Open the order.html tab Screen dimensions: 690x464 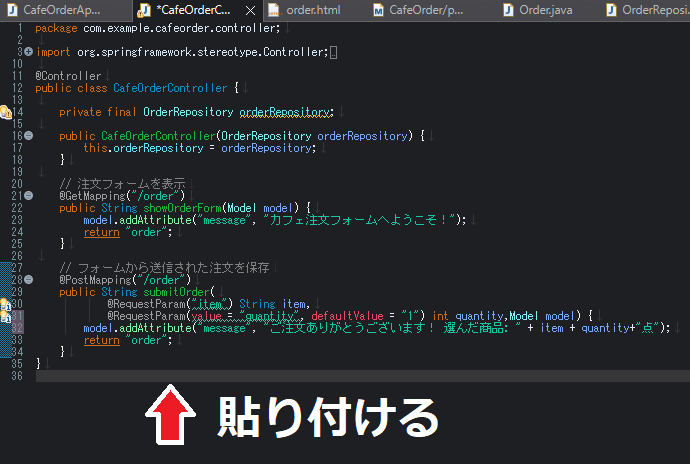311,10
